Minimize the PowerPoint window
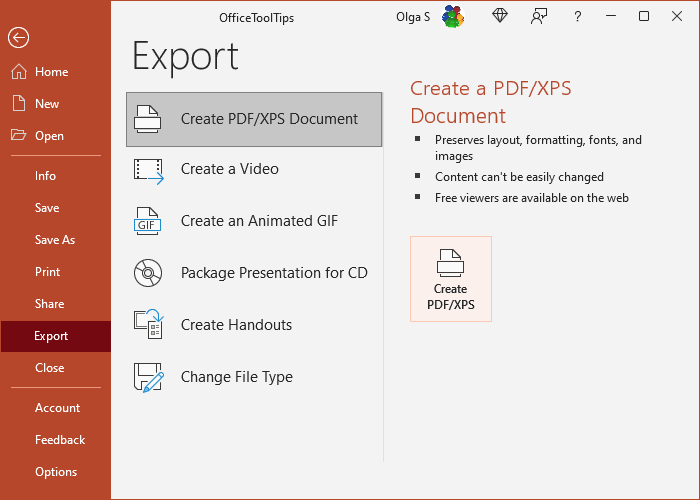 (611, 16)
